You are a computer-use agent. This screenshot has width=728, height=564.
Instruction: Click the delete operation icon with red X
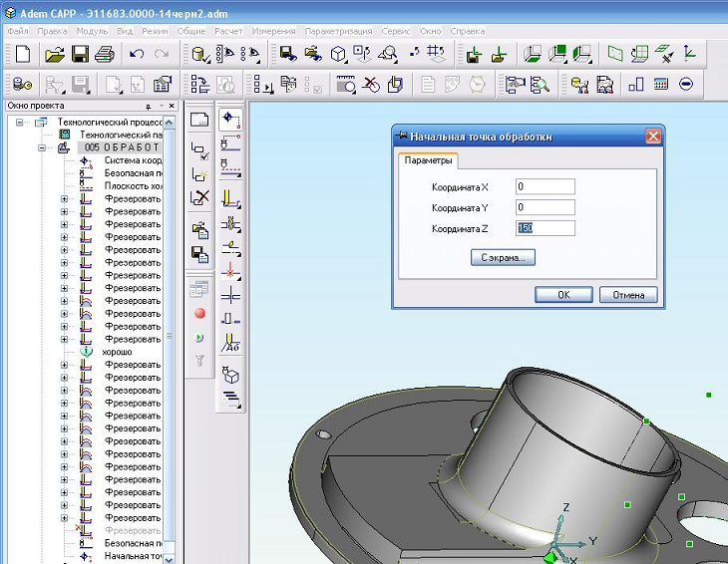(x=199, y=197)
